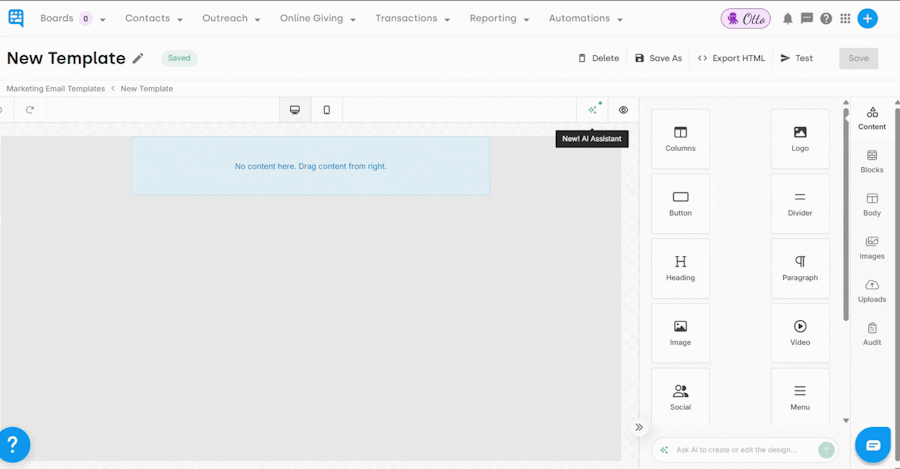Screen dimensions: 900x469
Task: Click the empty content drop area
Action: tap(311, 166)
